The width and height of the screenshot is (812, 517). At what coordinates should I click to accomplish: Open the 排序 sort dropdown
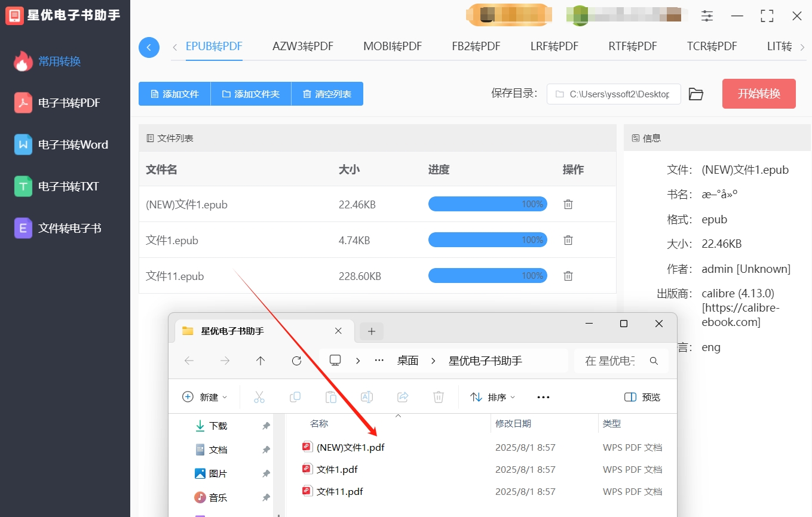pos(492,397)
